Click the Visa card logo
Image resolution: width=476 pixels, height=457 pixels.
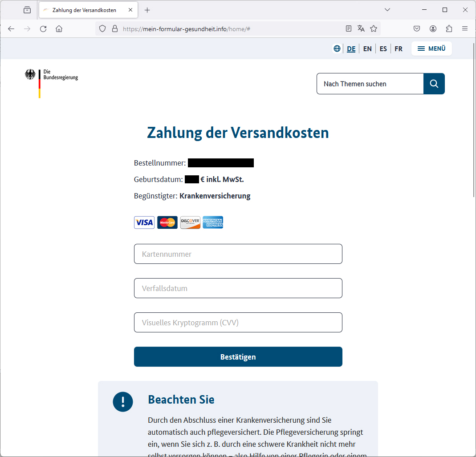(144, 222)
